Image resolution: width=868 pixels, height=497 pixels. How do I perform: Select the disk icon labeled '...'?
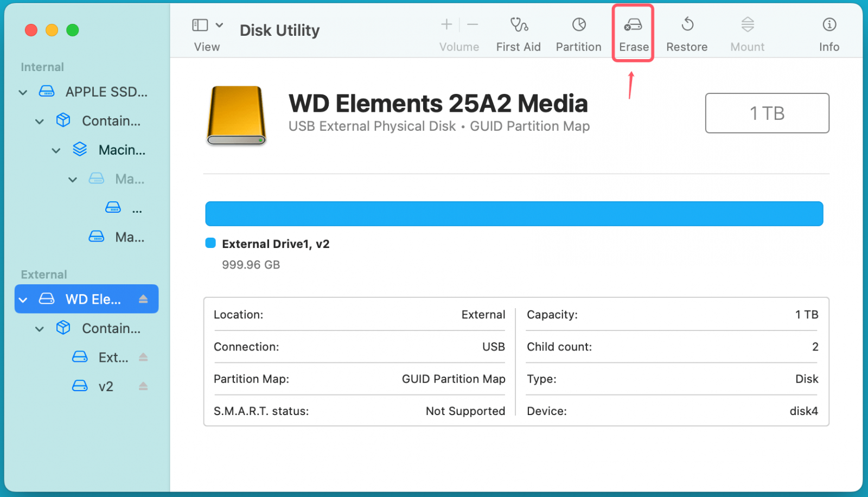click(113, 207)
